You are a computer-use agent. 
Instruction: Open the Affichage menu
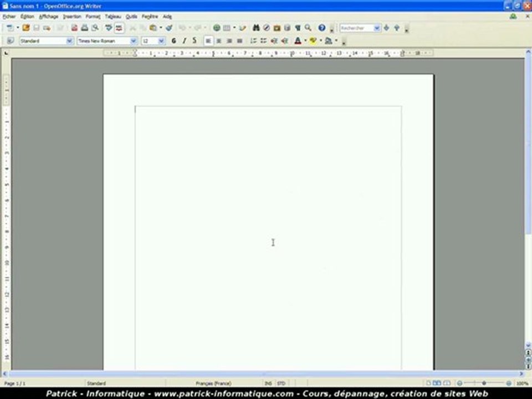click(49, 16)
